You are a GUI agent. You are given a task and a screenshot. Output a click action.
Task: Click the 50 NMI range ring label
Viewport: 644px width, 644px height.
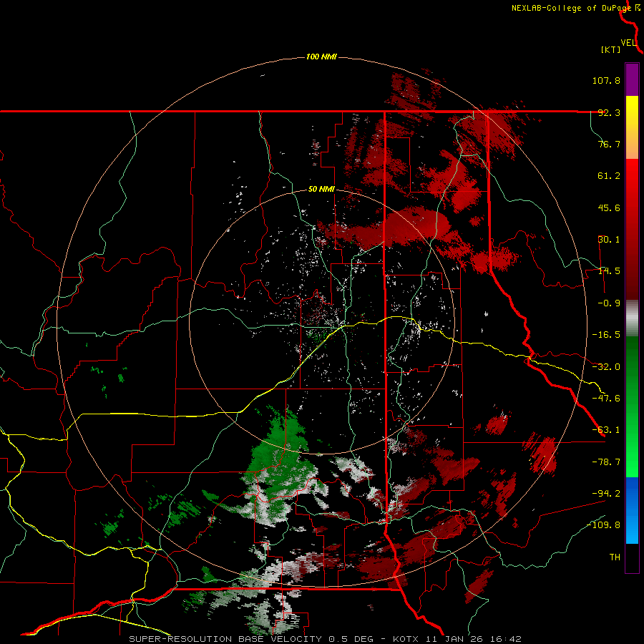click(x=321, y=189)
